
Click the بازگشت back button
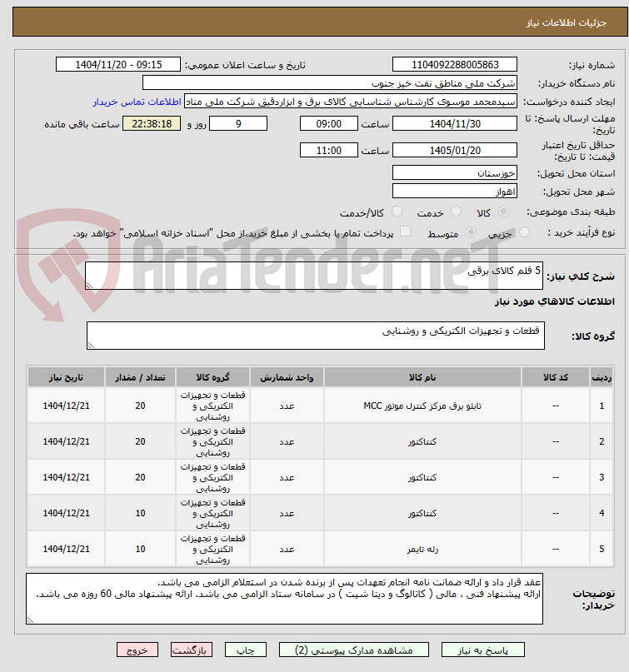coord(192,650)
